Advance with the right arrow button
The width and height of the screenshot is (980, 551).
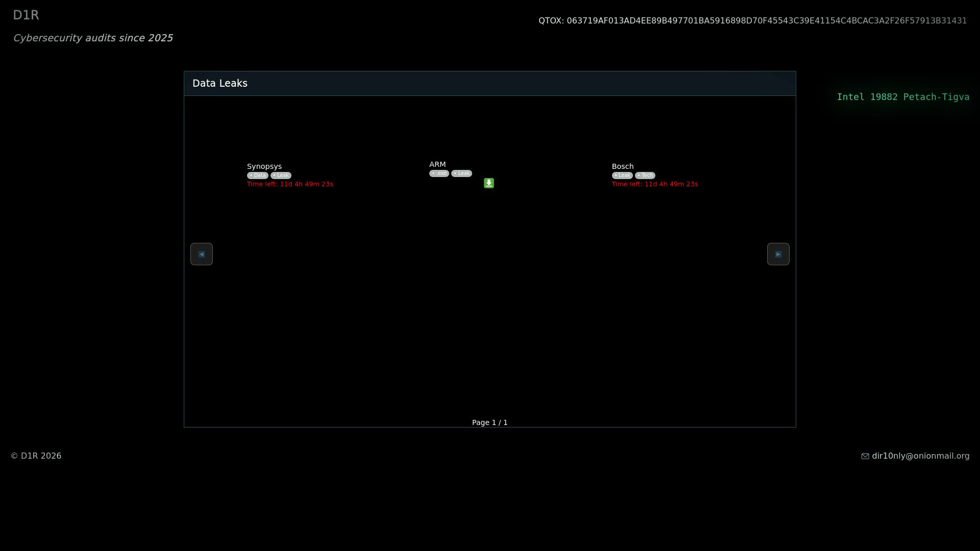coord(778,254)
